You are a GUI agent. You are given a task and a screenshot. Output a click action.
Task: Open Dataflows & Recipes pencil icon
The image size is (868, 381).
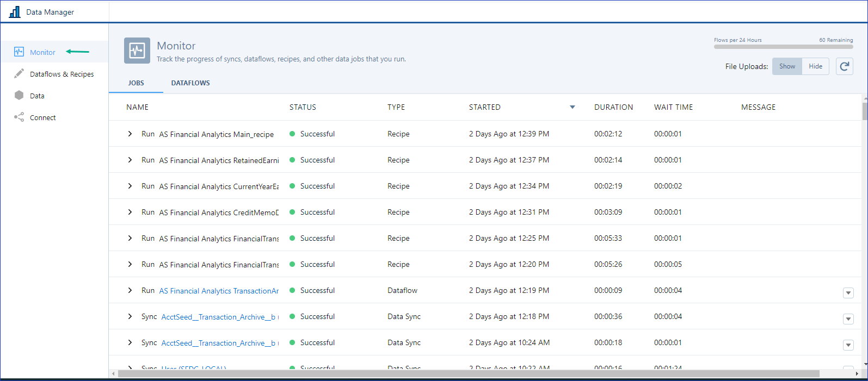(19, 73)
